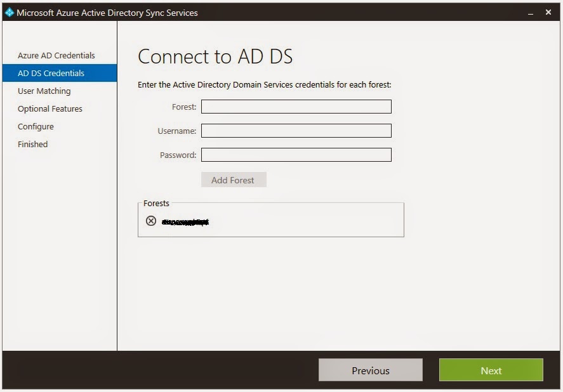Select the "Configure" step
Viewport: 563px width, 392px height.
coord(36,126)
